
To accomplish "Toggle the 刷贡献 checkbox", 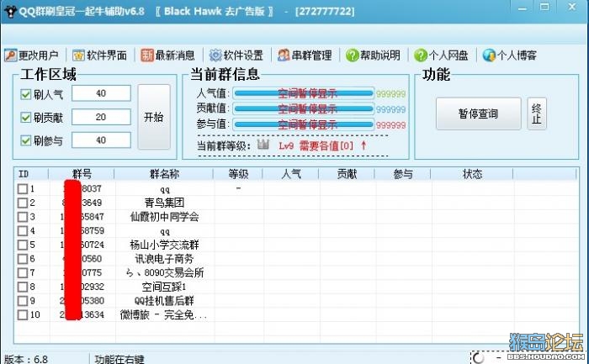I will pos(25,118).
